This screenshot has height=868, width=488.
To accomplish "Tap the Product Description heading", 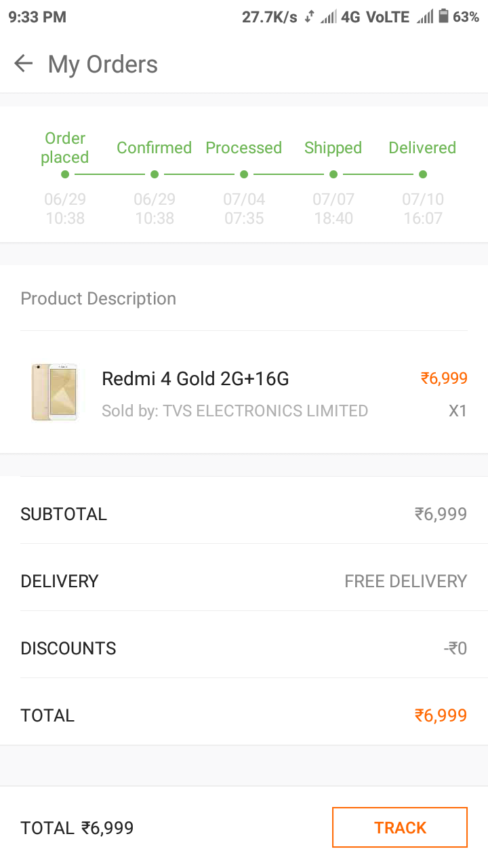I will click(x=98, y=299).
